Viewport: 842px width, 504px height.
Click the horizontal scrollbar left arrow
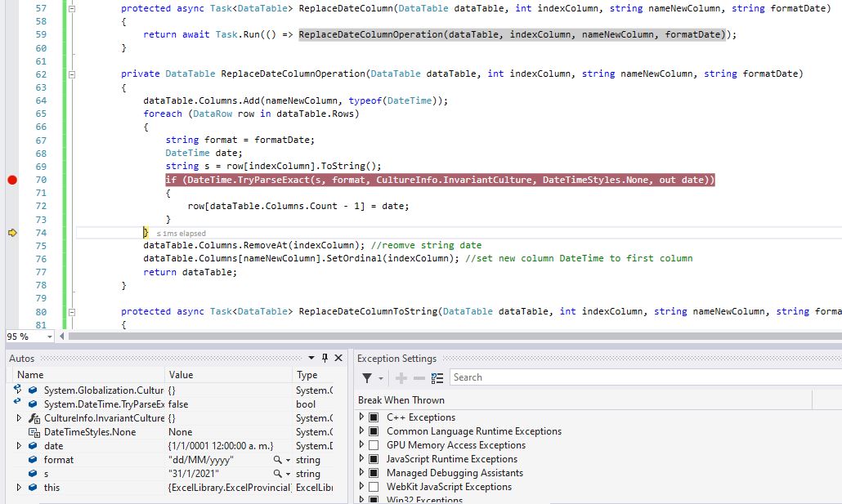(x=62, y=337)
